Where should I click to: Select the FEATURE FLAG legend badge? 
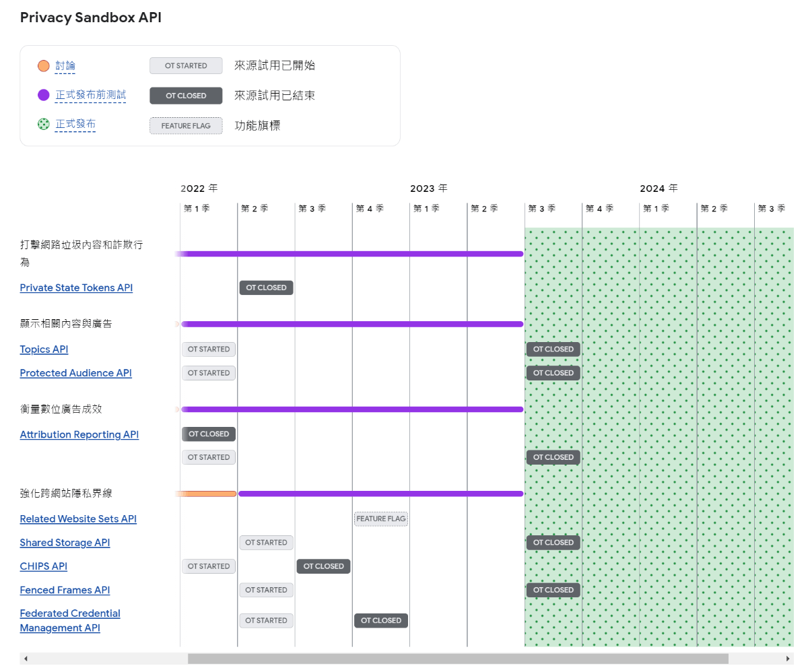click(x=186, y=125)
